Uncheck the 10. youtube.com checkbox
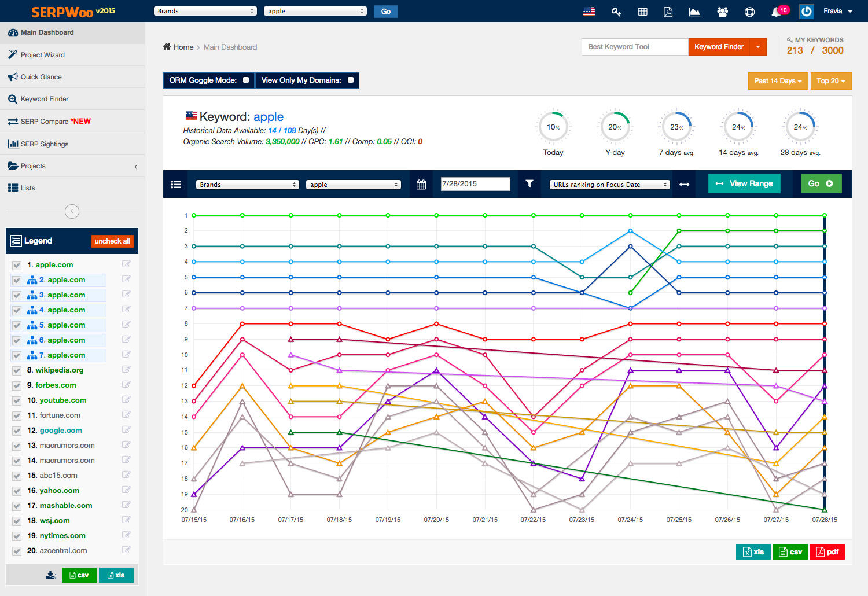This screenshot has height=596, width=868. tap(17, 400)
